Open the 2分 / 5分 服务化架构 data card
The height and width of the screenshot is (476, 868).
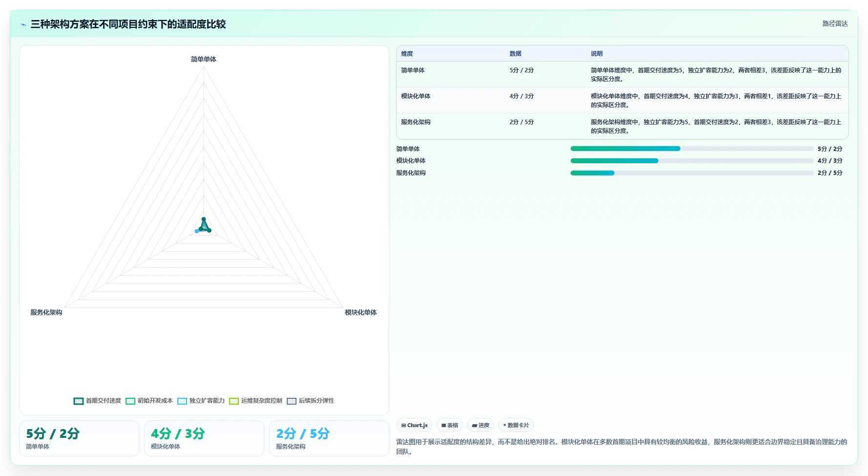[329, 438]
